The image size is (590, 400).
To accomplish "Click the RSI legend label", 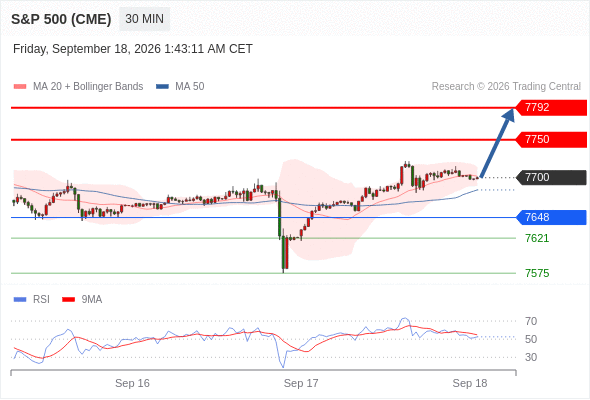I will pos(41,300).
